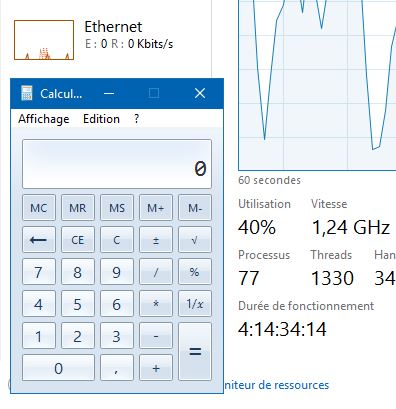Open the question mark help menu
This screenshot has height=409, width=396.
(x=136, y=119)
